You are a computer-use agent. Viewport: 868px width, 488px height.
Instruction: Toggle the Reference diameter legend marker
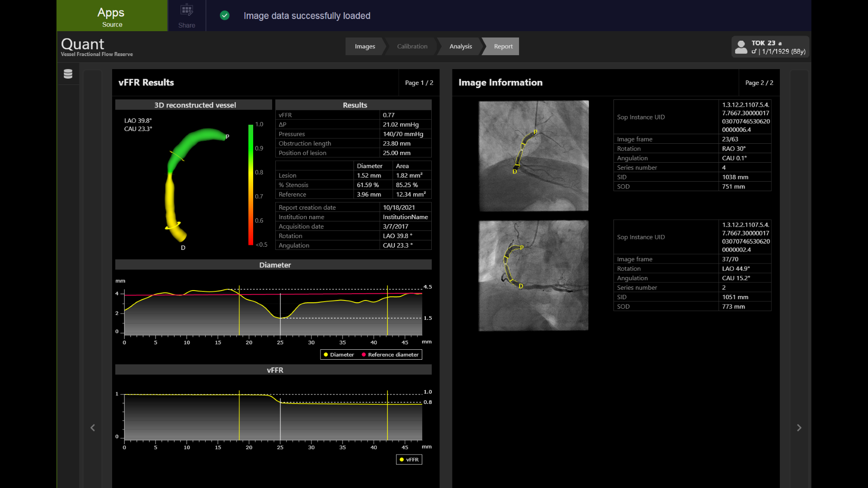tap(364, 354)
